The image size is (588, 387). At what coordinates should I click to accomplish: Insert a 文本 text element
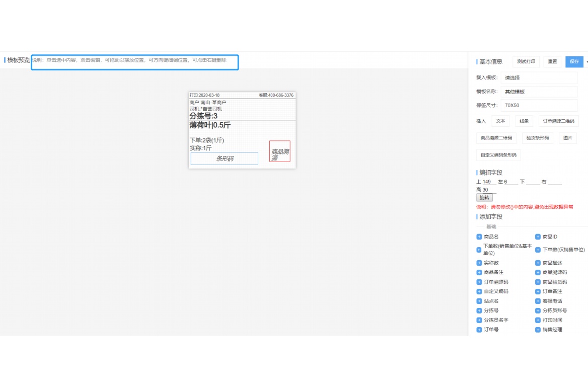500,121
